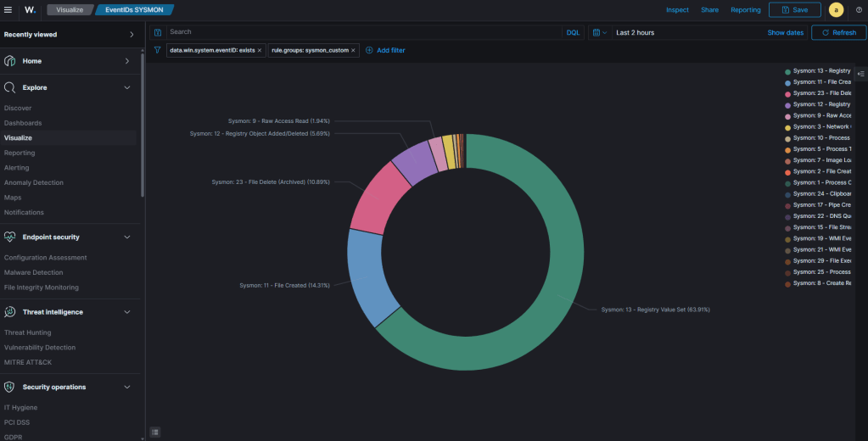Open Discover in the sidebar
Image resolution: width=868 pixels, height=441 pixels.
point(18,109)
